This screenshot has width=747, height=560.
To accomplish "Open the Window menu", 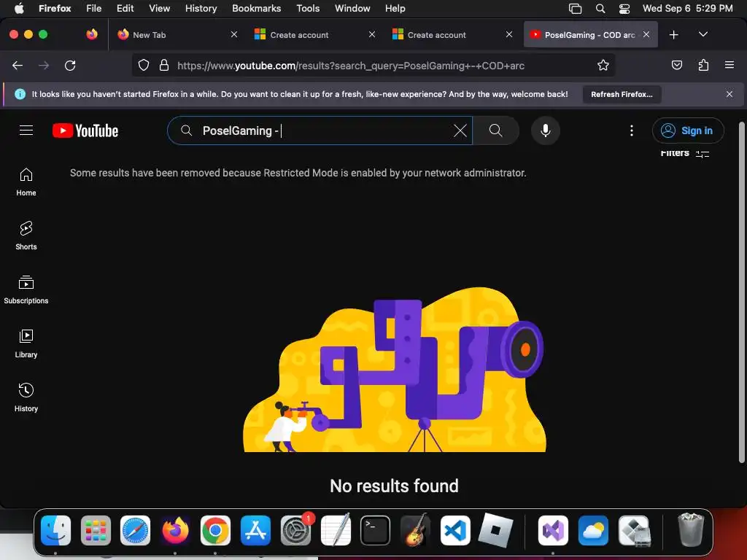I will click(352, 9).
